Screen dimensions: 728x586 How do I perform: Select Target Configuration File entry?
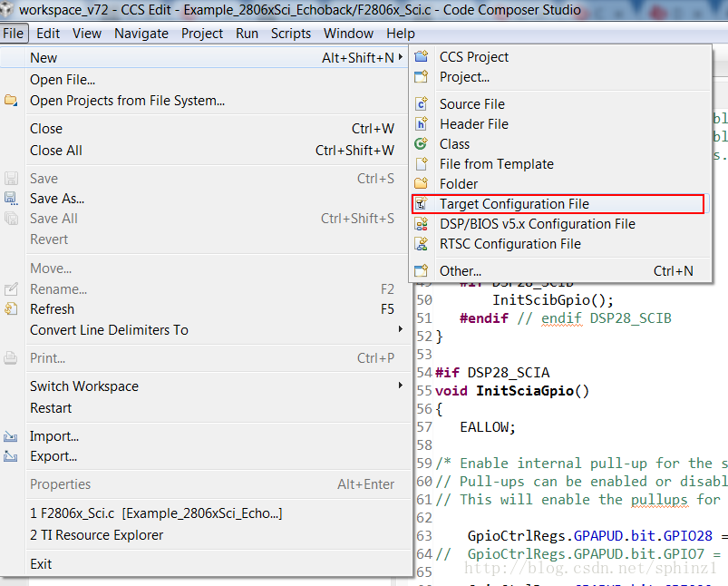click(560, 204)
